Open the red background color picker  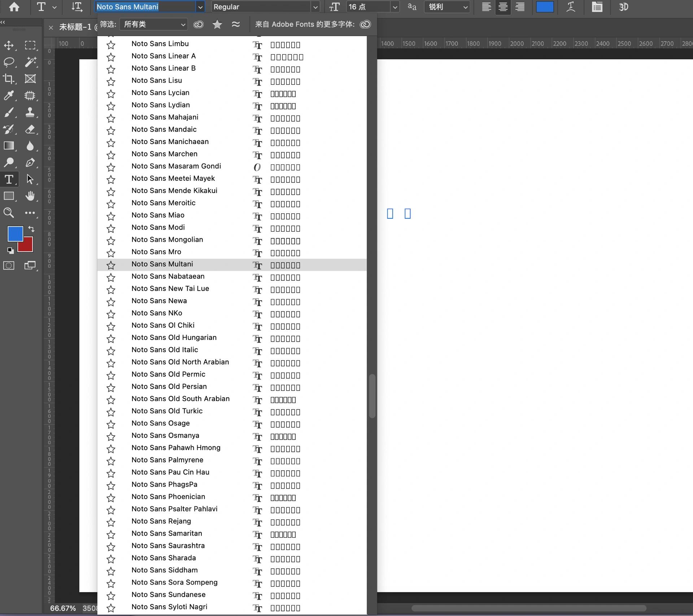coord(28,247)
